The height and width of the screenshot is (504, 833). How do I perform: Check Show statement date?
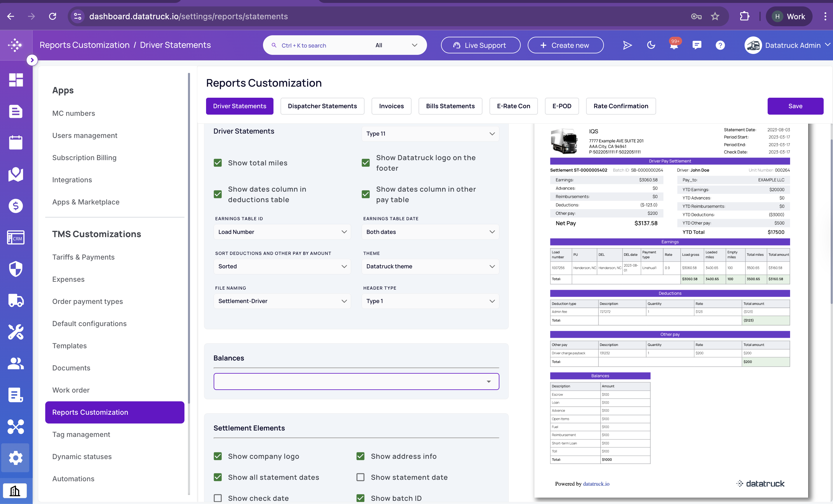[360, 477]
